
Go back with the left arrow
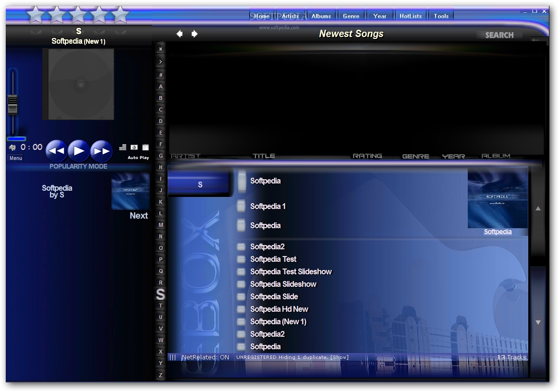pos(179,34)
